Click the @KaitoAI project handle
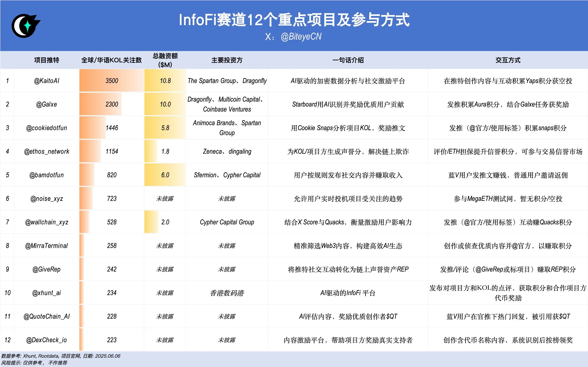This screenshot has height=367, width=588. pos(46,81)
